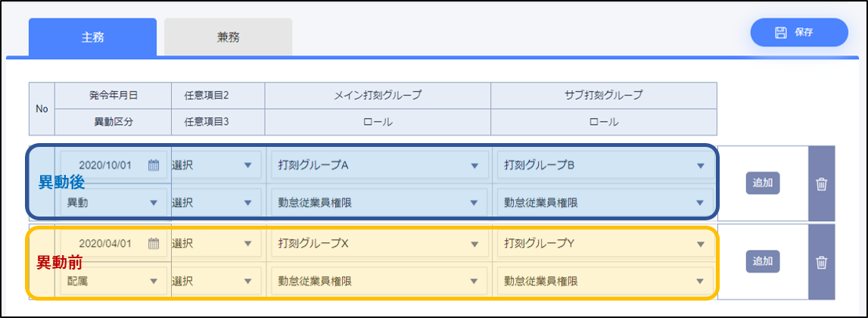Switch to the 主務 tab
The height and width of the screenshot is (318, 868).
pos(92,36)
